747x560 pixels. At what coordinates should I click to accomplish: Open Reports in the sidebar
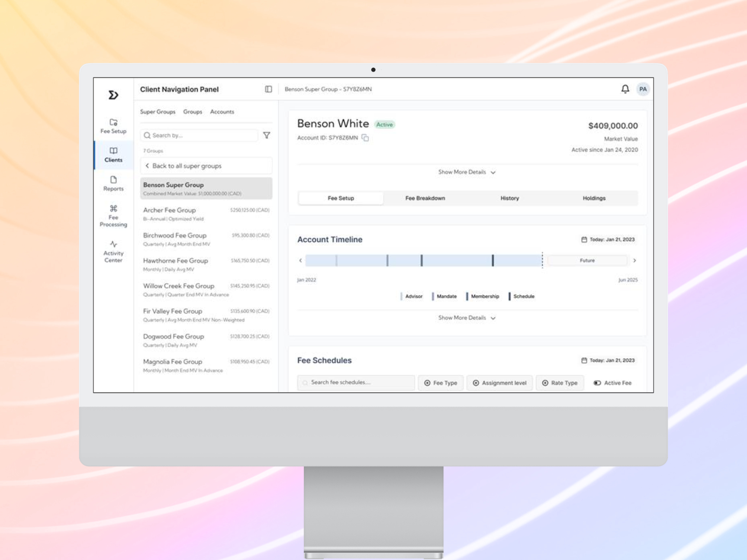(x=113, y=184)
